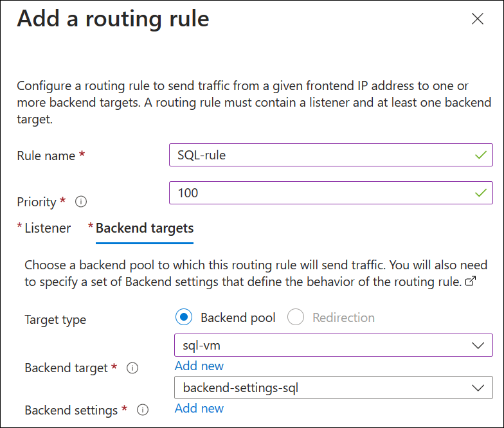Select the Redirection radio button
Viewport: 504px width, 428px height.
coord(296,317)
